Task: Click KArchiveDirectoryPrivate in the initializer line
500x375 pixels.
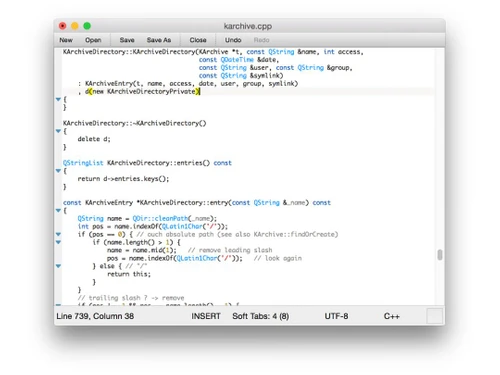Action: click(x=151, y=91)
